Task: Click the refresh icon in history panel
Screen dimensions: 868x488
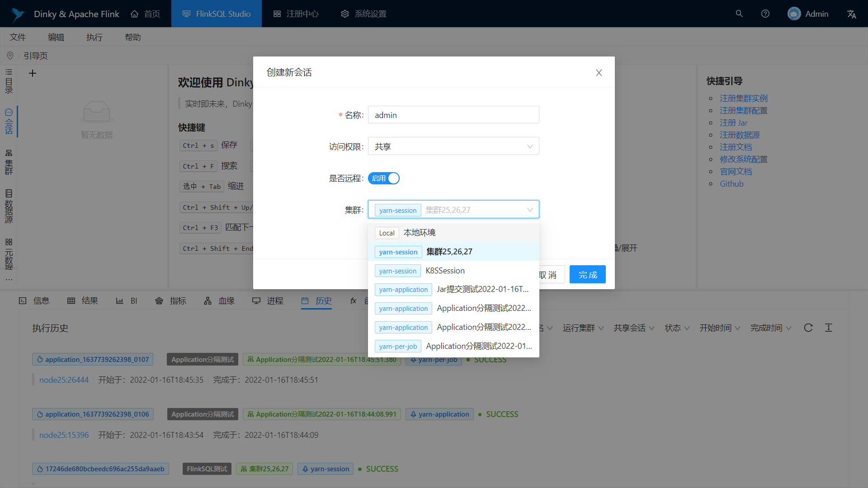Action: 808,328
